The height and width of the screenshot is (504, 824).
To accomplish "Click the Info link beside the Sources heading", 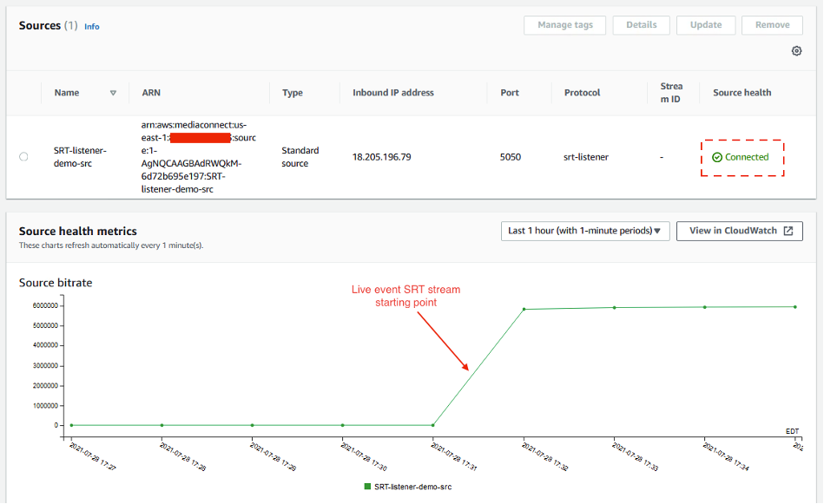I will click(x=91, y=26).
